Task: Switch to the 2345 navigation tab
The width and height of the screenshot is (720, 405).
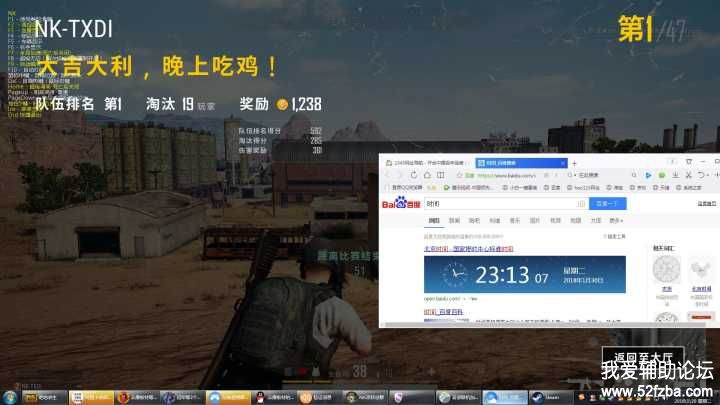Action: 426,163
